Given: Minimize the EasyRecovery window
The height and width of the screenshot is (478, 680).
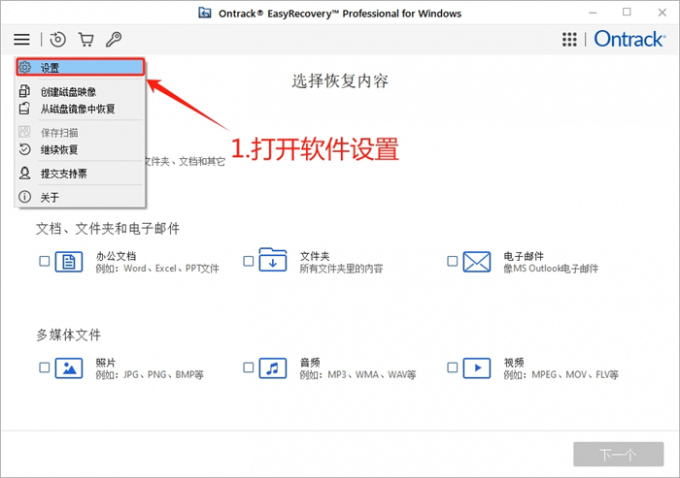Looking at the screenshot, I should pos(593,13).
